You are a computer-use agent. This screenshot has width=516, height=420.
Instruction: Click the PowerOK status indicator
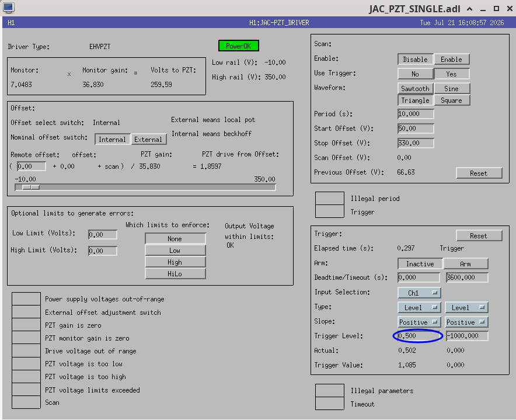(239, 46)
